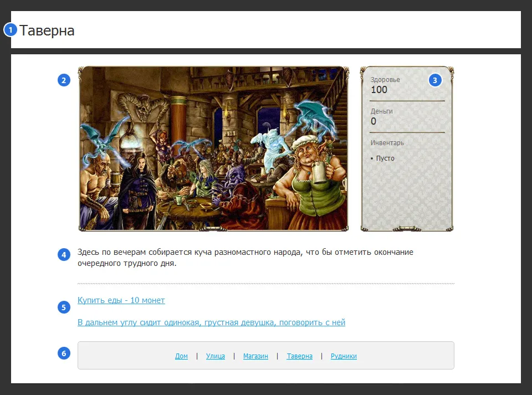Talk to the sad girl via link
The image size is (532, 395).
(x=211, y=322)
